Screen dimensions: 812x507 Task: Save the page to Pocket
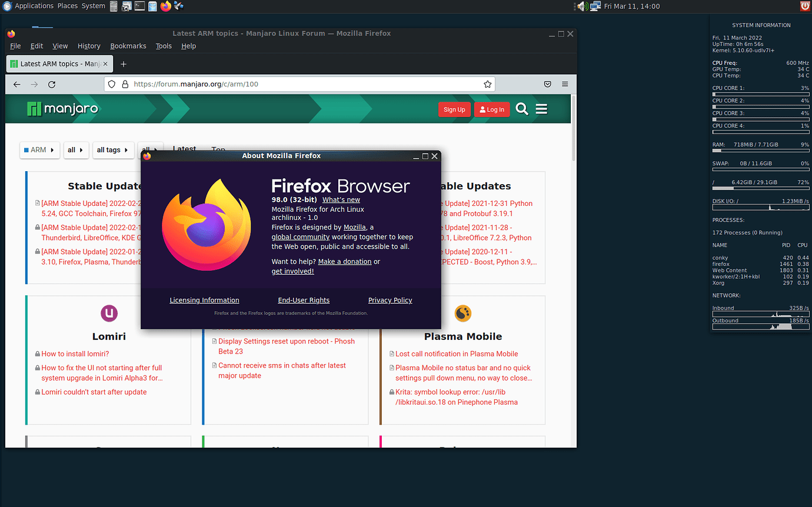point(547,84)
